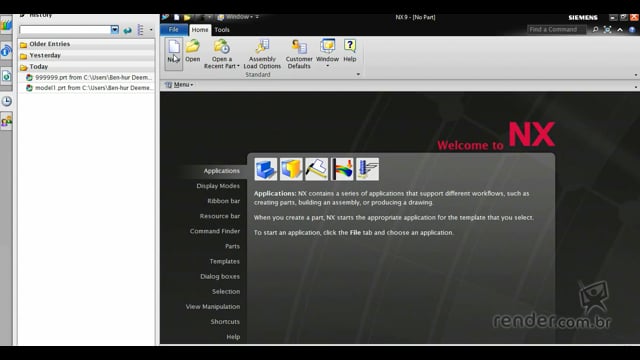Select the Modeling application icon on welcome page
The height and width of the screenshot is (360, 640).
click(266, 169)
